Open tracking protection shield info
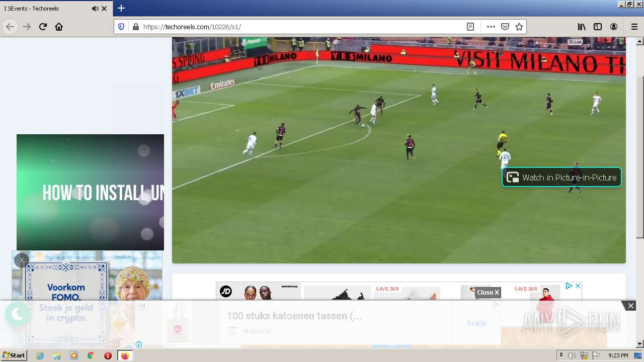 (121, 27)
